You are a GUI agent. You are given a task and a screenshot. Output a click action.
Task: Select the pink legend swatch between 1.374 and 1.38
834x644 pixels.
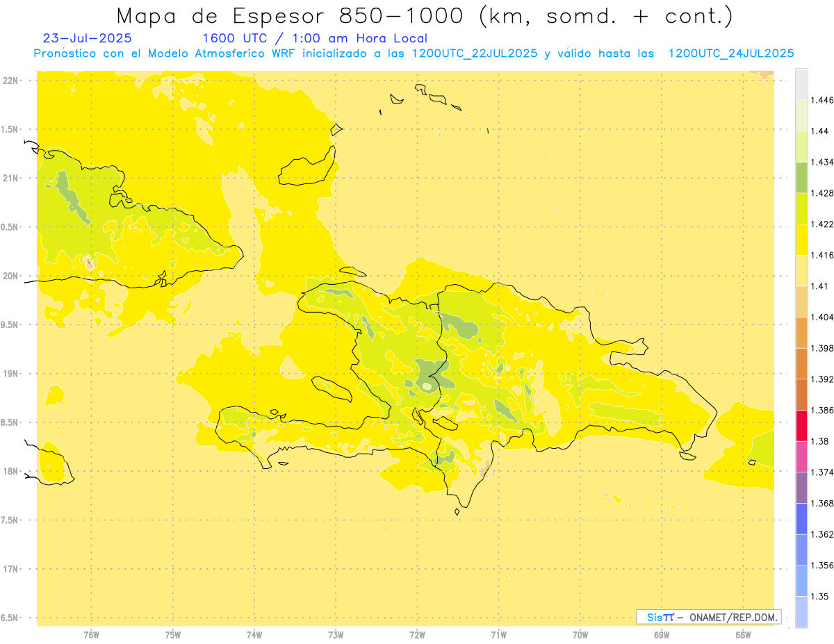[801, 456]
